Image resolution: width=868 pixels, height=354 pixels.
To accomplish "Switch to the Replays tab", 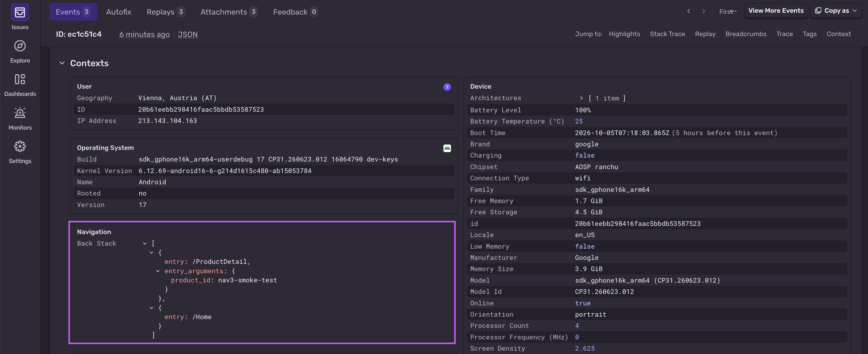I will [x=165, y=12].
